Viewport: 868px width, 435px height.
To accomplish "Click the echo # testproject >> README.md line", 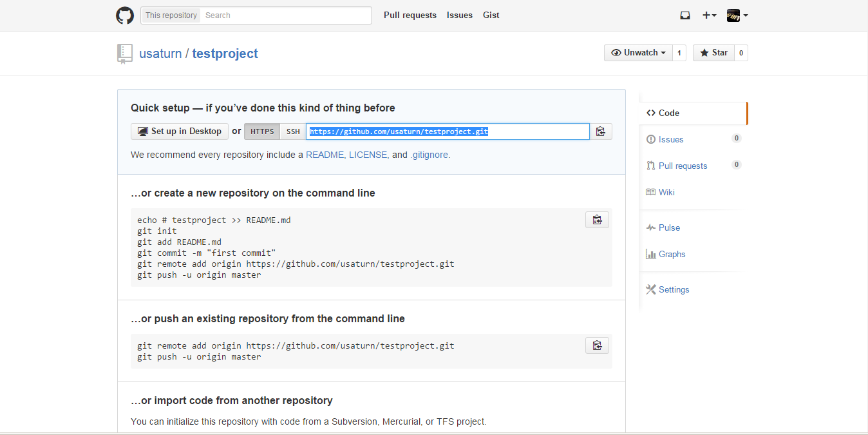I will coord(214,220).
